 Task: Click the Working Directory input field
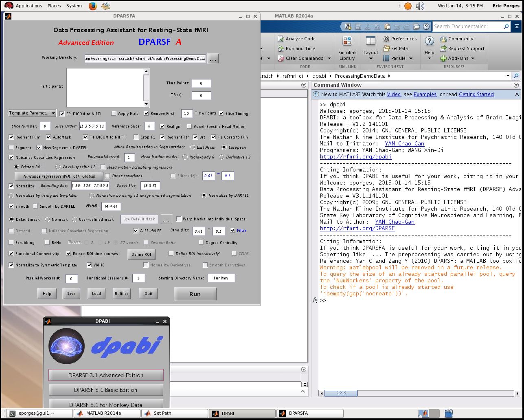point(145,58)
